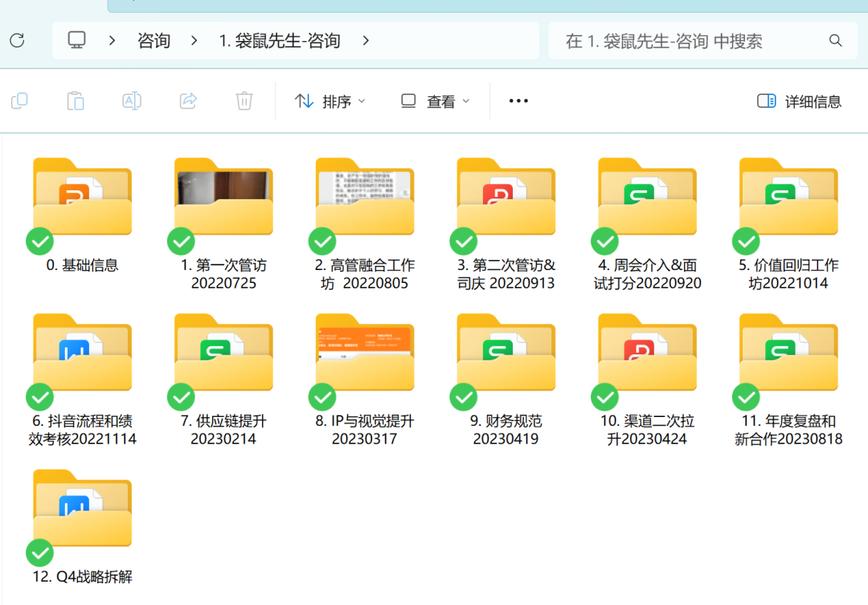Select the Rename icon
This screenshot has height=605, width=868.
(x=131, y=100)
